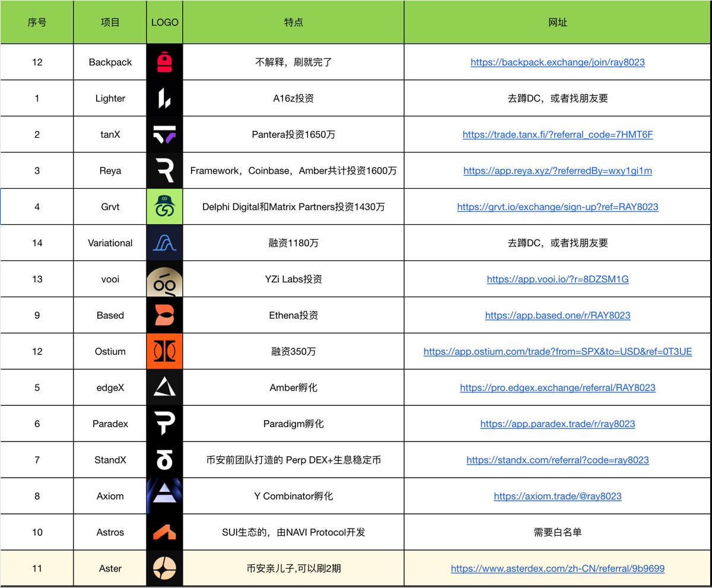Click the Grvt green logo

pos(164,206)
